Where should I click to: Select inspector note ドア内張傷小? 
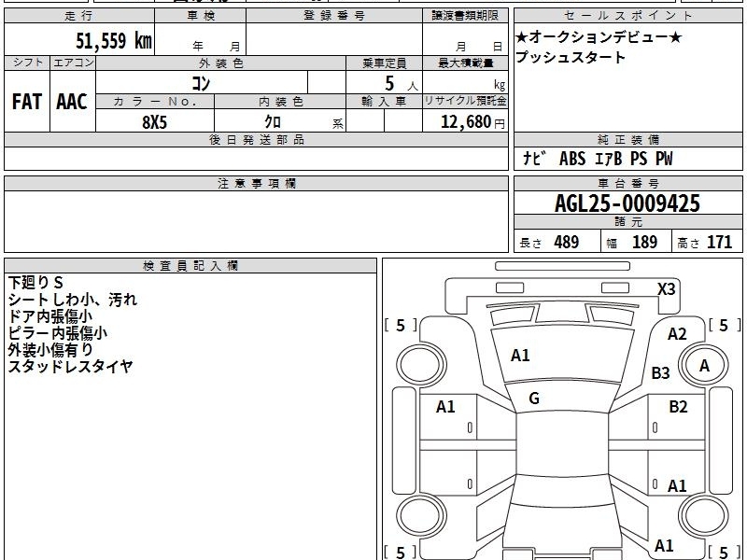coord(50,316)
